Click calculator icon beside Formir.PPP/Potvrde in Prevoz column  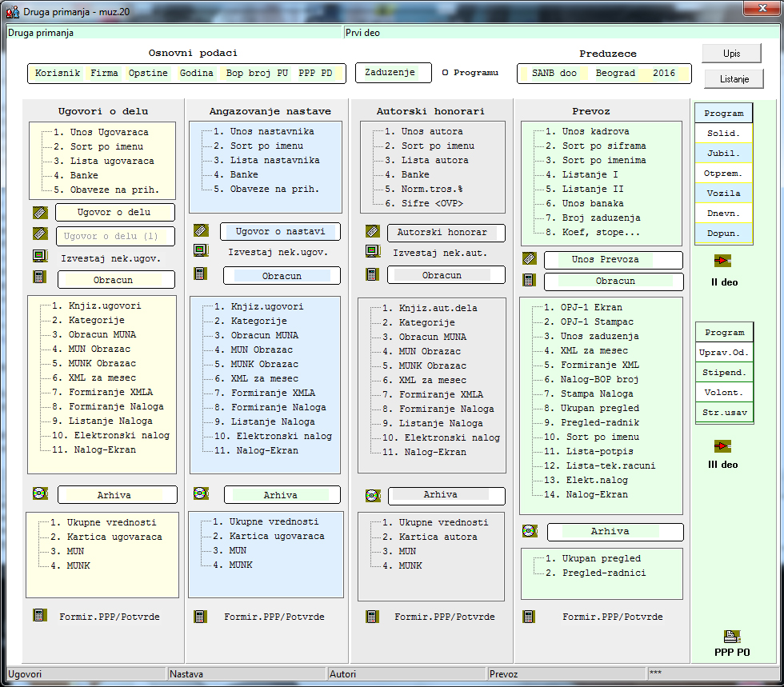click(x=529, y=617)
